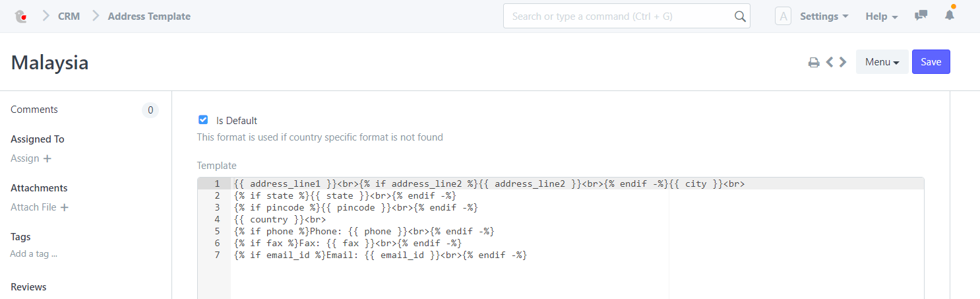
Task: Open the Comments section link
Action: (34, 110)
